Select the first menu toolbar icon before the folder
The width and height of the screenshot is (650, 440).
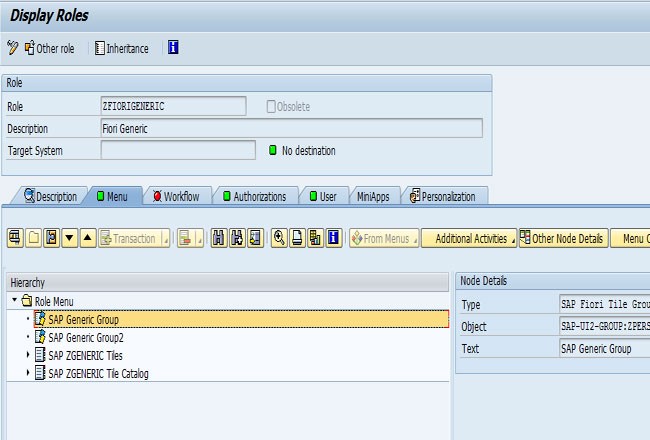[15, 238]
